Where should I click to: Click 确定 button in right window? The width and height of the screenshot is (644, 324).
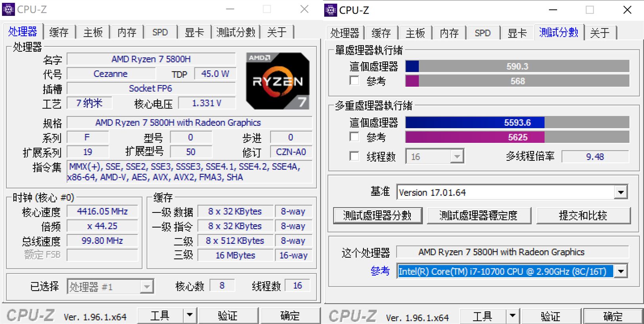click(613, 316)
